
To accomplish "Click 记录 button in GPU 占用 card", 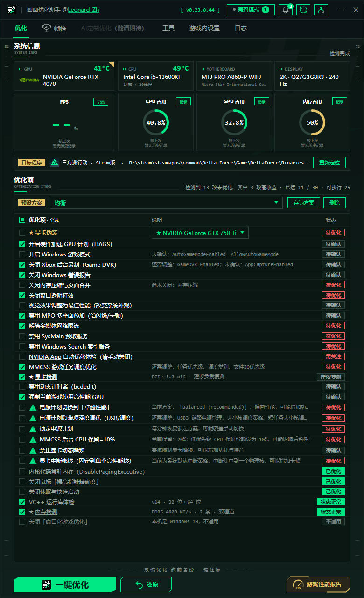I will 262,101.
